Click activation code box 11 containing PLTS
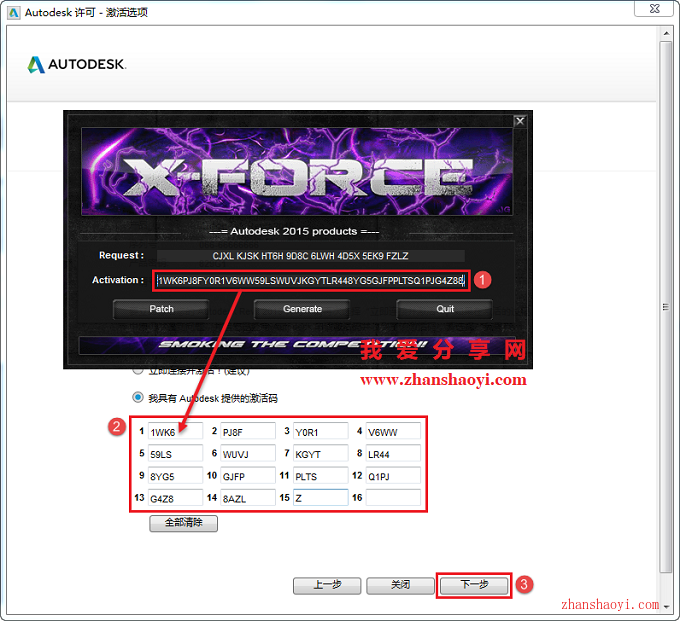The image size is (680, 621). point(320,475)
